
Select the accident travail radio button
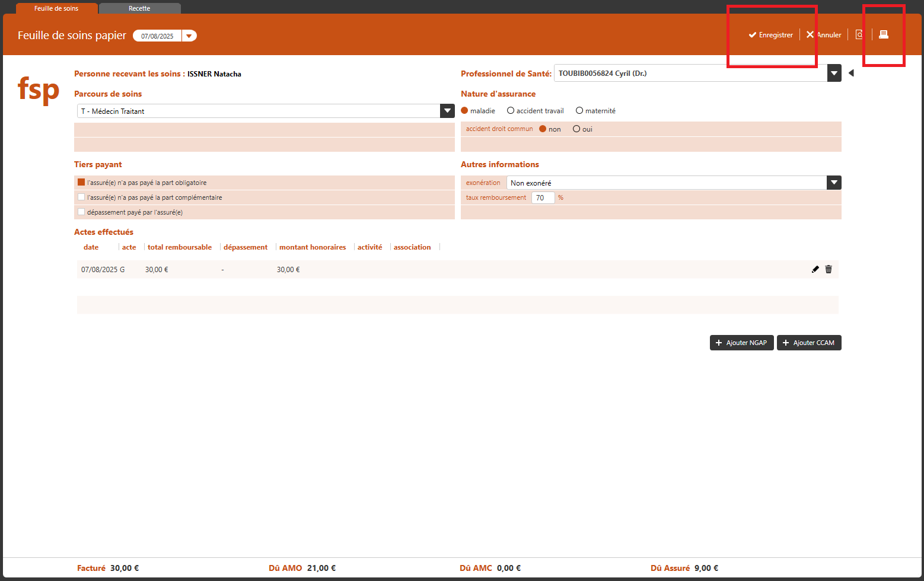511,111
